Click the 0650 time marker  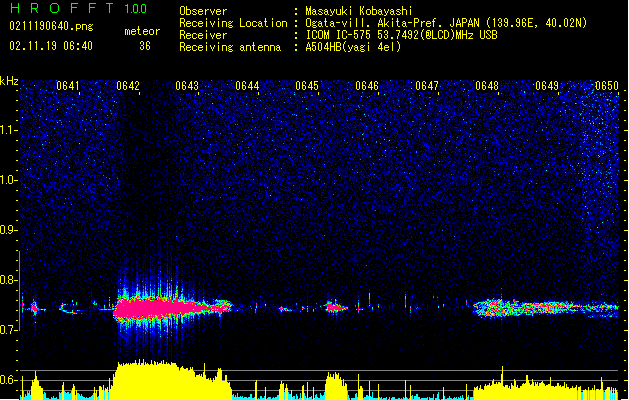coord(607,86)
